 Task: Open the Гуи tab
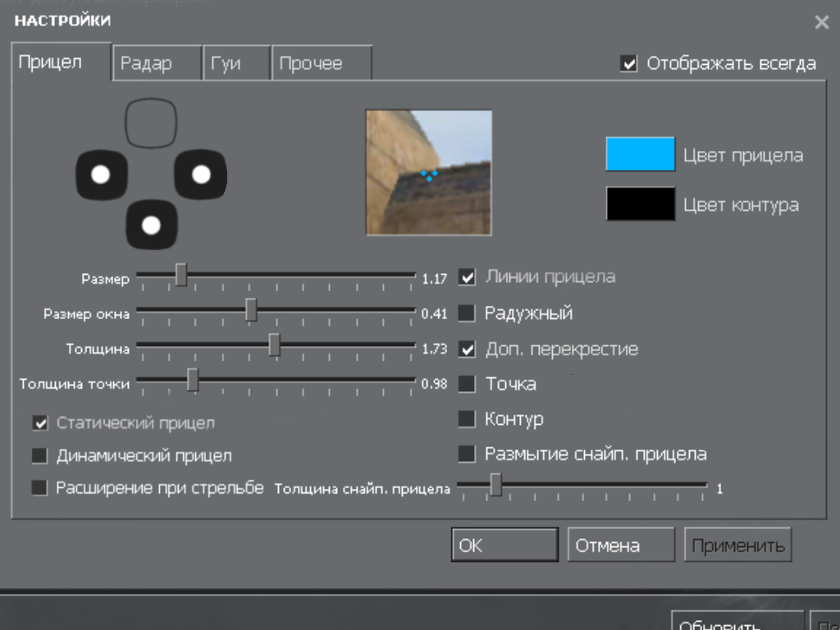click(x=235, y=64)
